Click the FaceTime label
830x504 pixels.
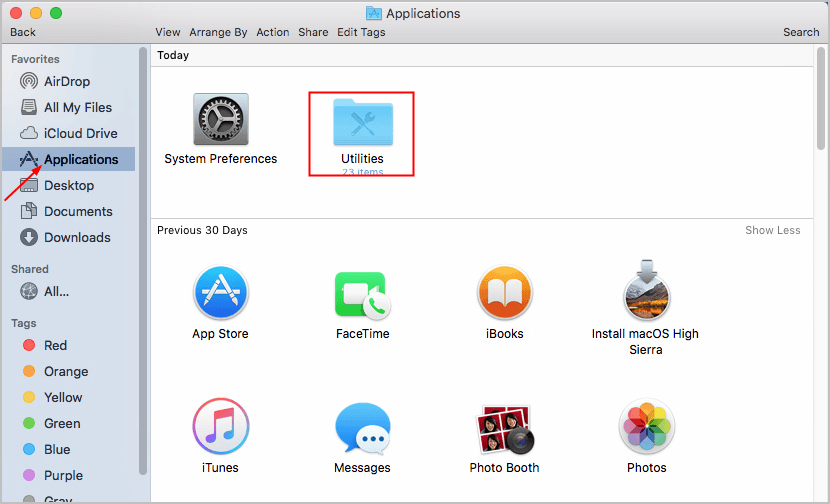(363, 334)
